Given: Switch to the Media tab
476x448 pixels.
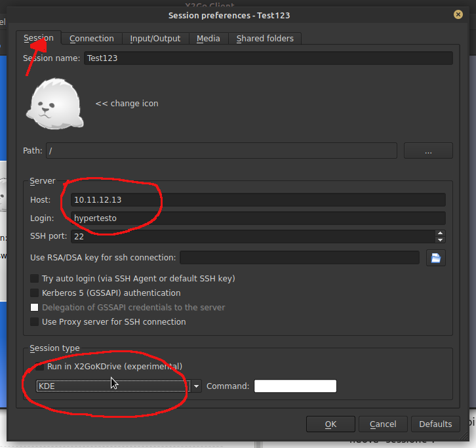Looking at the screenshot, I should point(208,39).
